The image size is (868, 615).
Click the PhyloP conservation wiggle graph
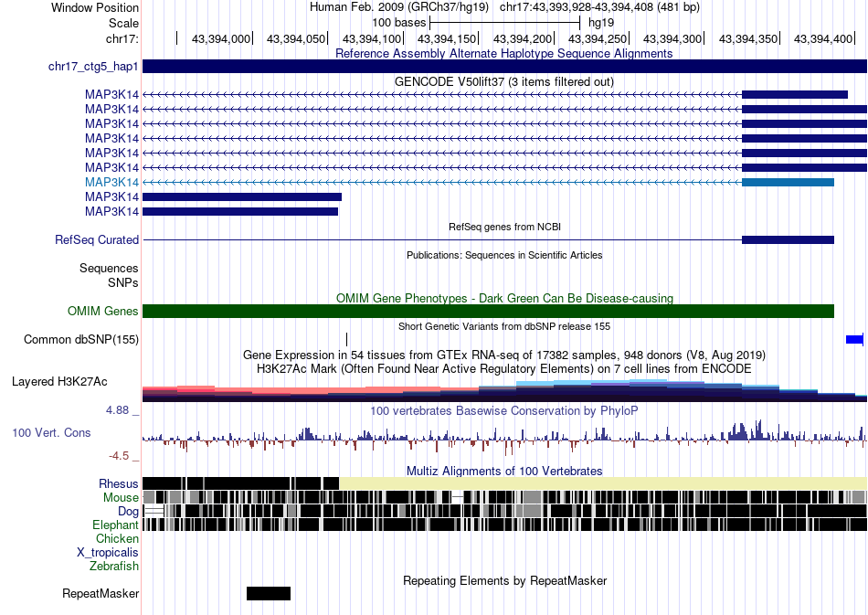click(x=505, y=436)
